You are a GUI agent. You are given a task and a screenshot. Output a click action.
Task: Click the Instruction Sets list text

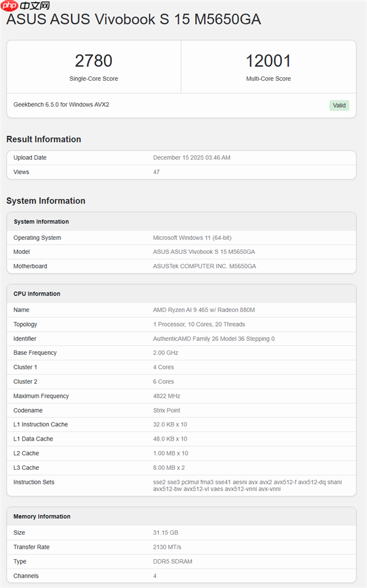(x=247, y=485)
